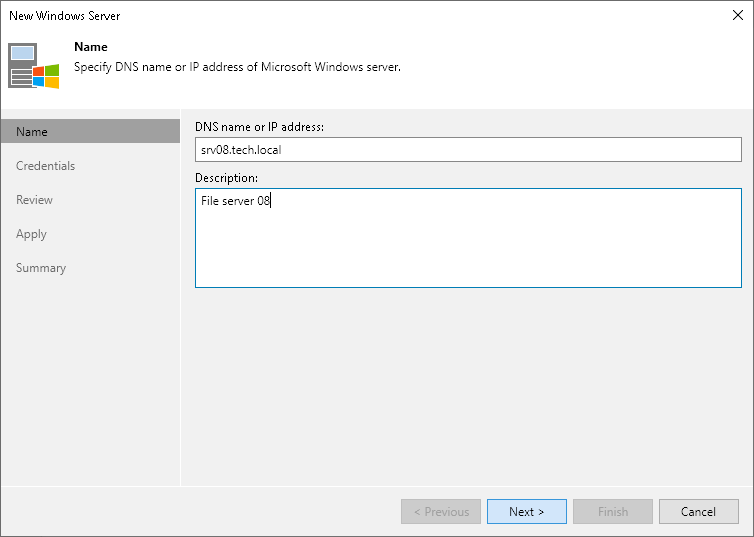Click the Previous button
754x537 pixels.
pos(441,512)
